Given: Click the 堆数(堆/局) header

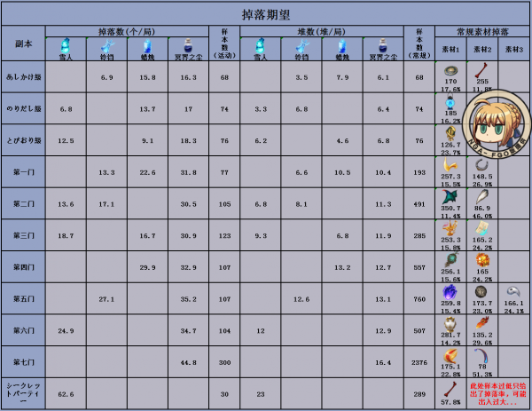Looking at the screenshot, I should pyautogui.click(x=321, y=32).
